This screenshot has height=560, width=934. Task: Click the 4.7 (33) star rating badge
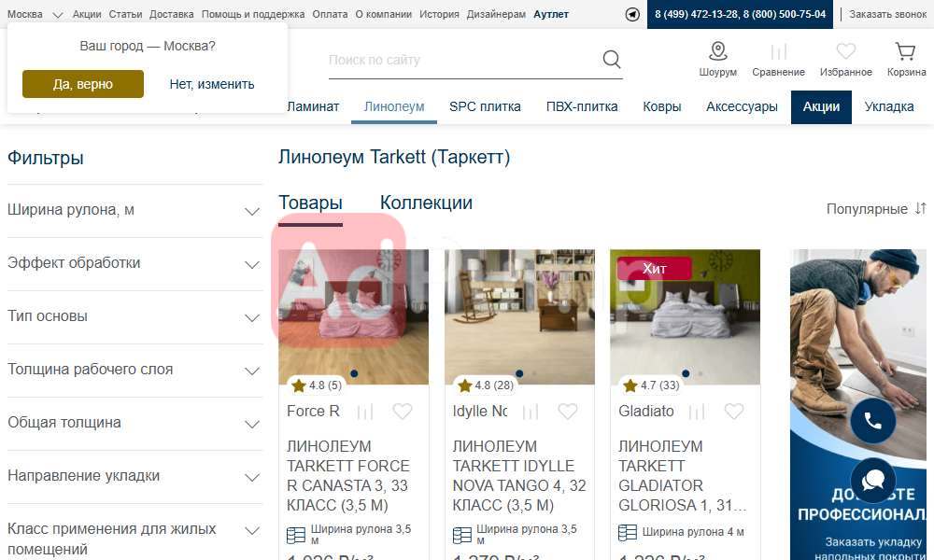click(x=651, y=385)
